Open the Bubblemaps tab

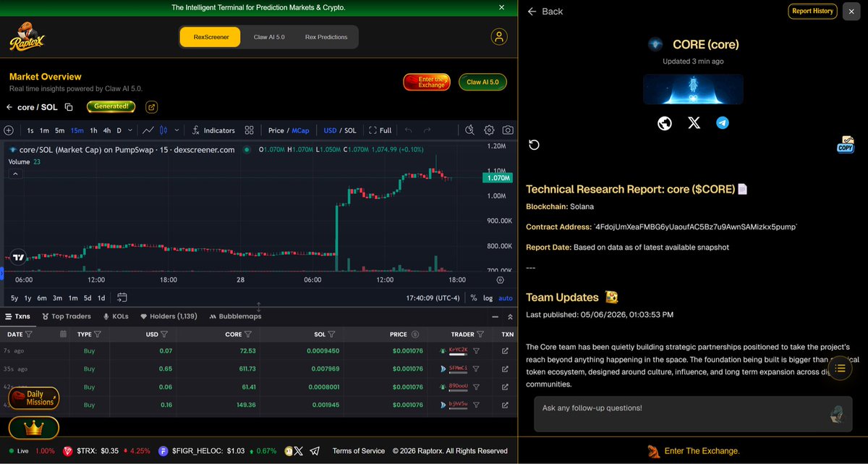coord(235,316)
